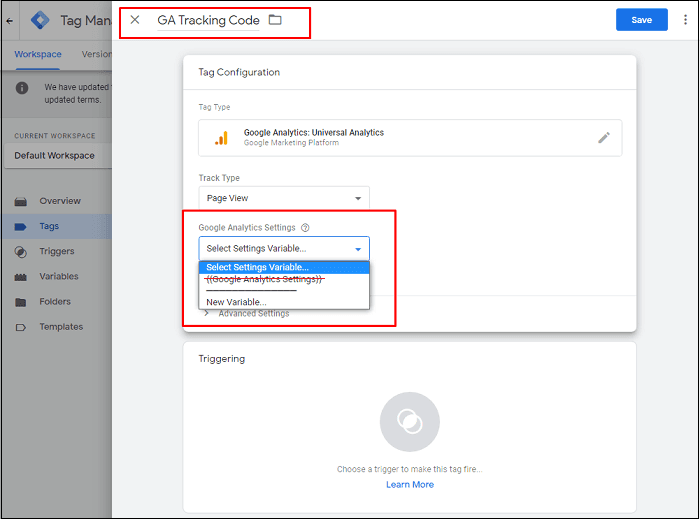The height and width of the screenshot is (519, 700).
Task: Open the three-dot more options menu
Action: pyautogui.click(x=685, y=20)
